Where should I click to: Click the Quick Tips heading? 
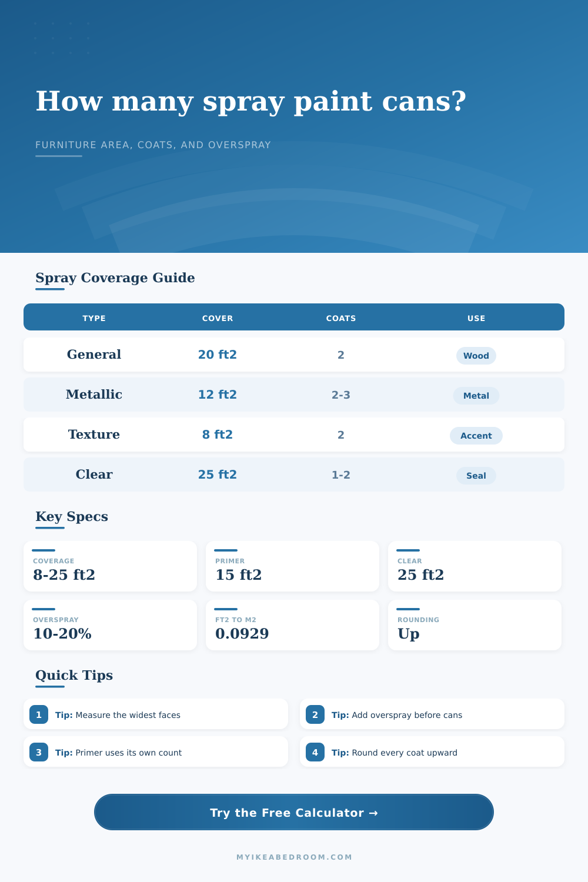tap(74, 675)
